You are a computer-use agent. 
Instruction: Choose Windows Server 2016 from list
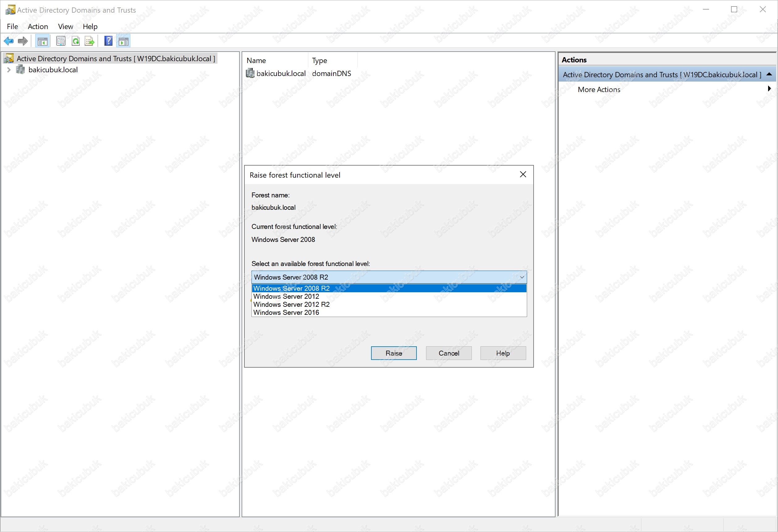(389, 312)
